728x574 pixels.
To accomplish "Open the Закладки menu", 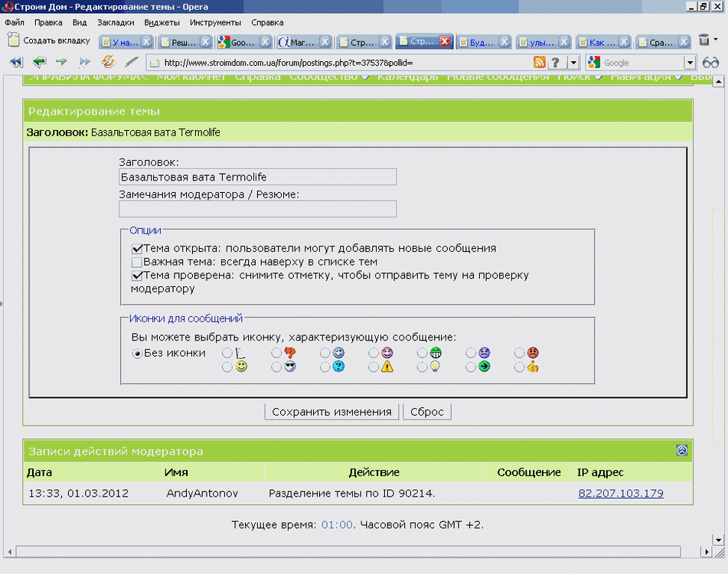I will pyautogui.click(x=116, y=22).
